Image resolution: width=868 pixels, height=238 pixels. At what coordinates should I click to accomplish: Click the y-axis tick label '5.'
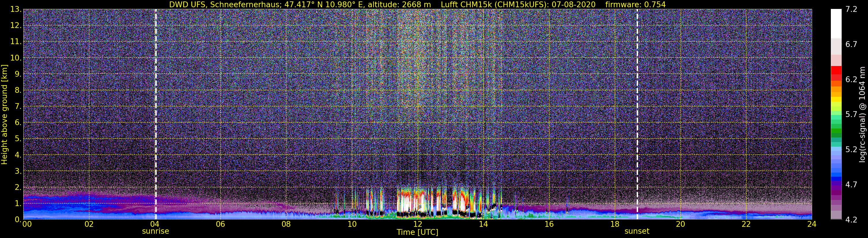pos(18,139)
